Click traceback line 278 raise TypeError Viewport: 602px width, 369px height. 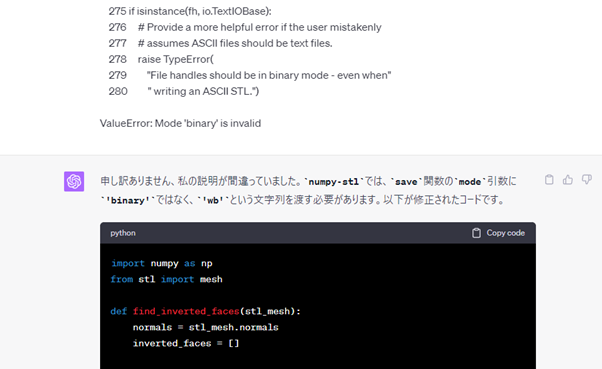pyautogui.click(x=161, y=59)
